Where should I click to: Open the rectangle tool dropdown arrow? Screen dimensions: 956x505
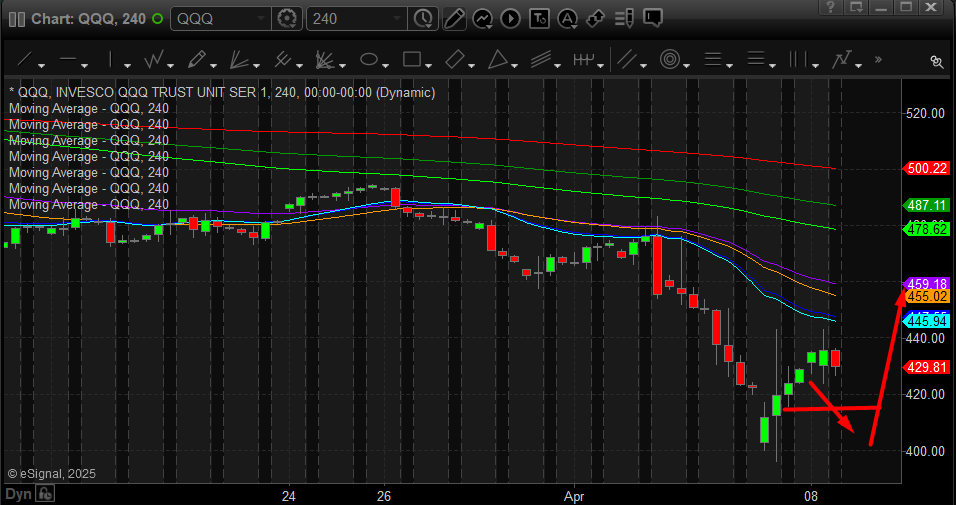tap(429, 65)
